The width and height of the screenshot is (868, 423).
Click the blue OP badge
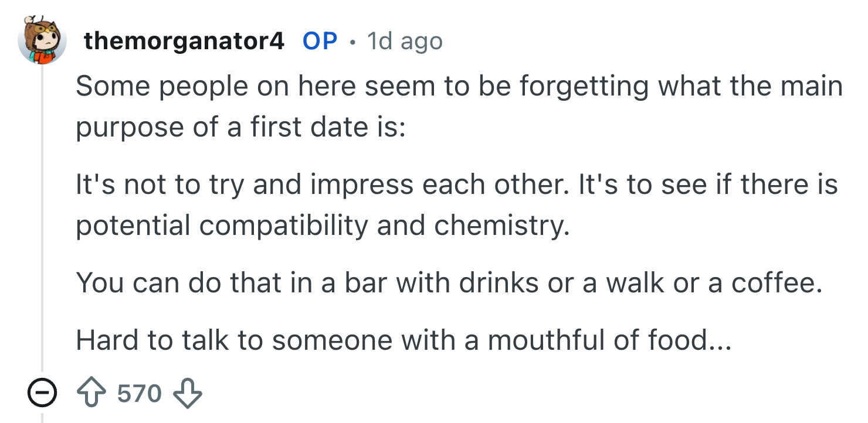click(x=320, y=41)
